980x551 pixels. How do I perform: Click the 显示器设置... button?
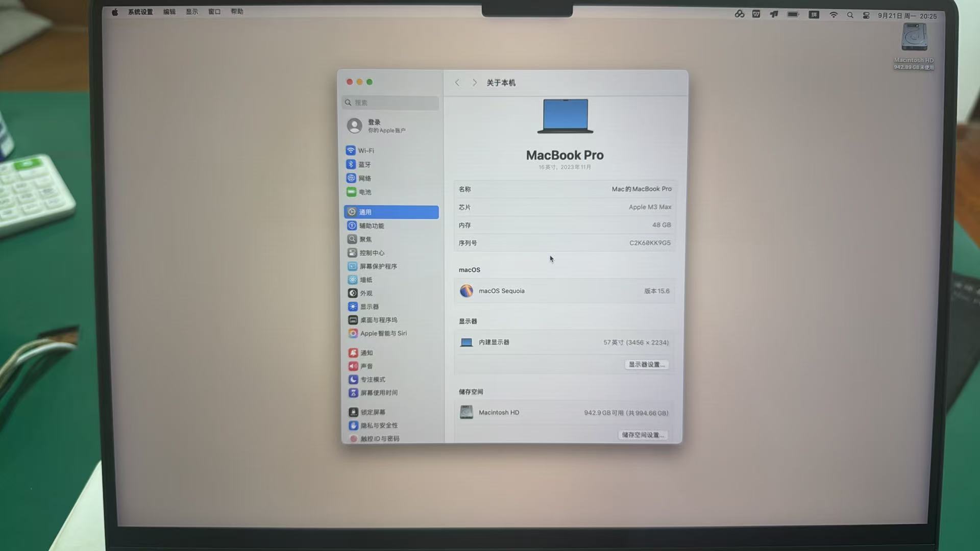[646, 364]
